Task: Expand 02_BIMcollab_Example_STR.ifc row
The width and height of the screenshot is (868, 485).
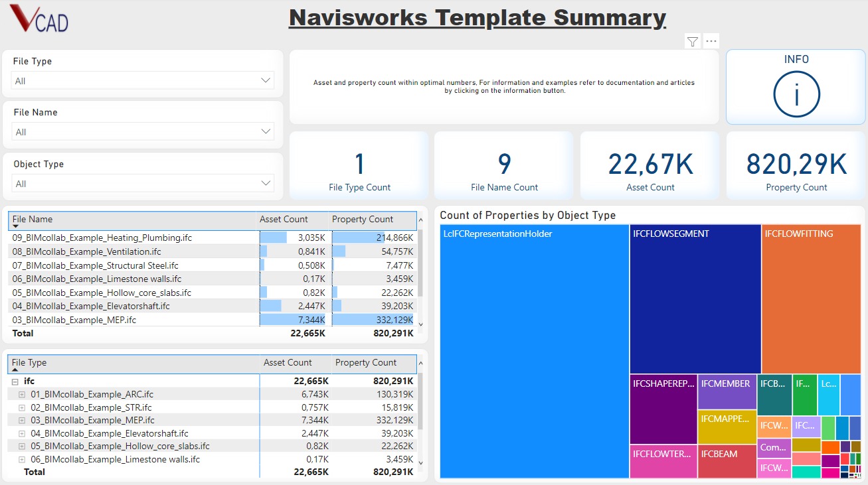Action: pos(22,407)
